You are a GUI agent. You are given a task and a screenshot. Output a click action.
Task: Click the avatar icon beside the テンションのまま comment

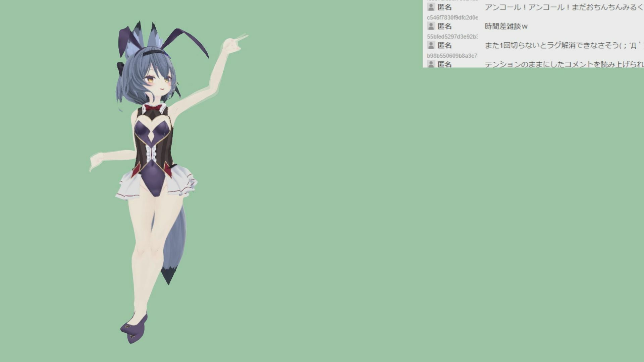tap(431, 64)
